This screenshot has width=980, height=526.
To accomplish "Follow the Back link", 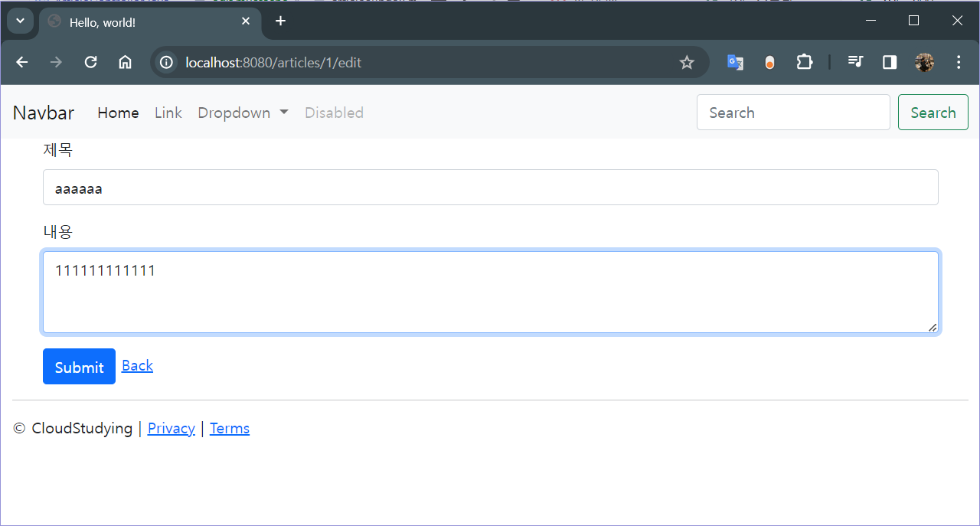I will 137,366.
